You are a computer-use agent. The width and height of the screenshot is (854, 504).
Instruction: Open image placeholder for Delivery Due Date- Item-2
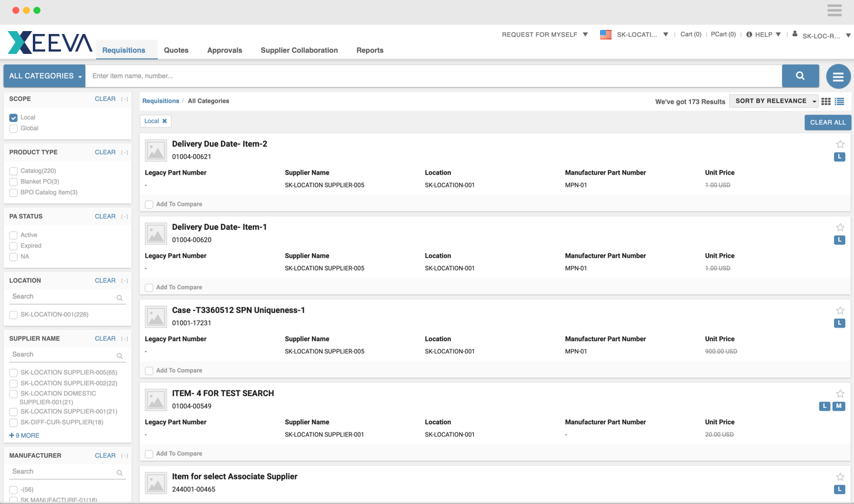(x=156, y=151)
